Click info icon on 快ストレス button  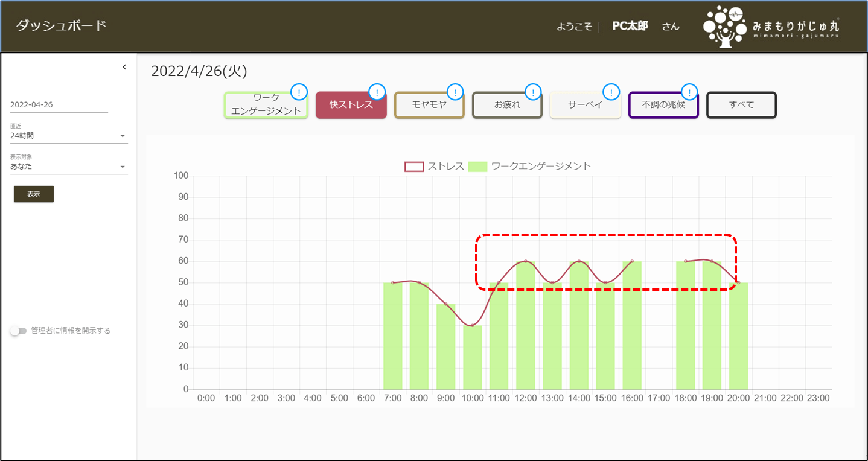tap(377, 92)
